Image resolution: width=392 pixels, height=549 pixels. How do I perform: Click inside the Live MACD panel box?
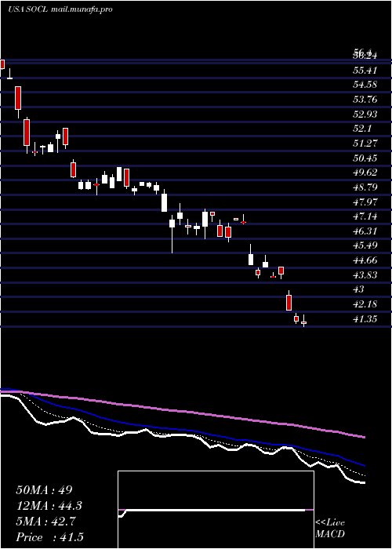click(x=216, y=510)
